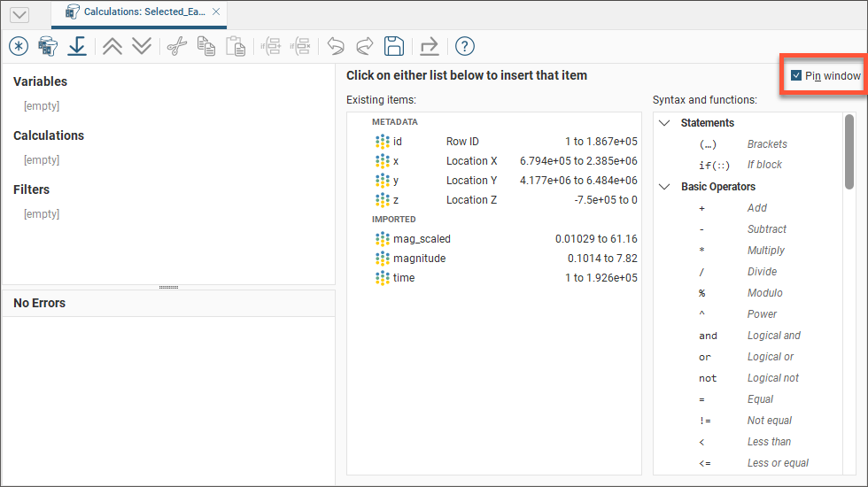Open help with question mark icon
Screen dimensions: 868x487
[x=465, y=46]
